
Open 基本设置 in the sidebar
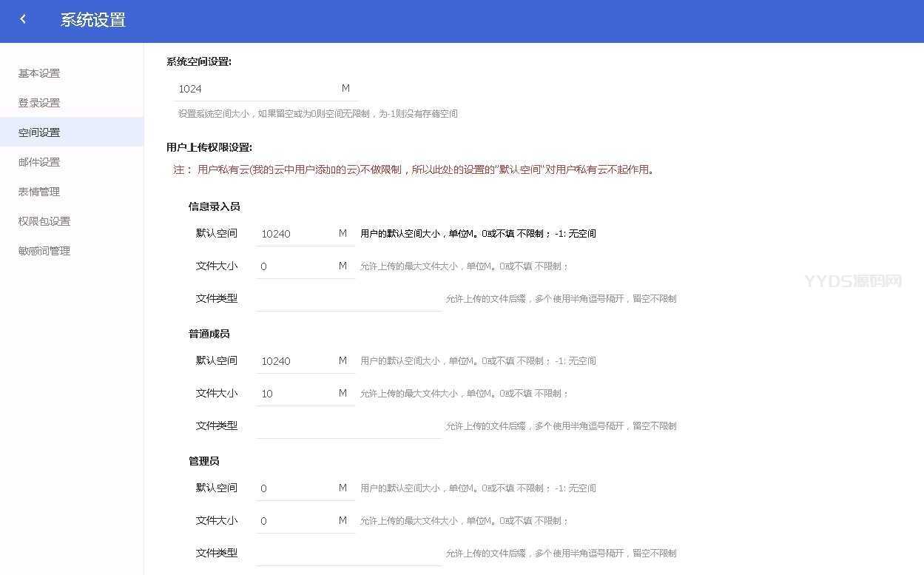click(39, 73)
